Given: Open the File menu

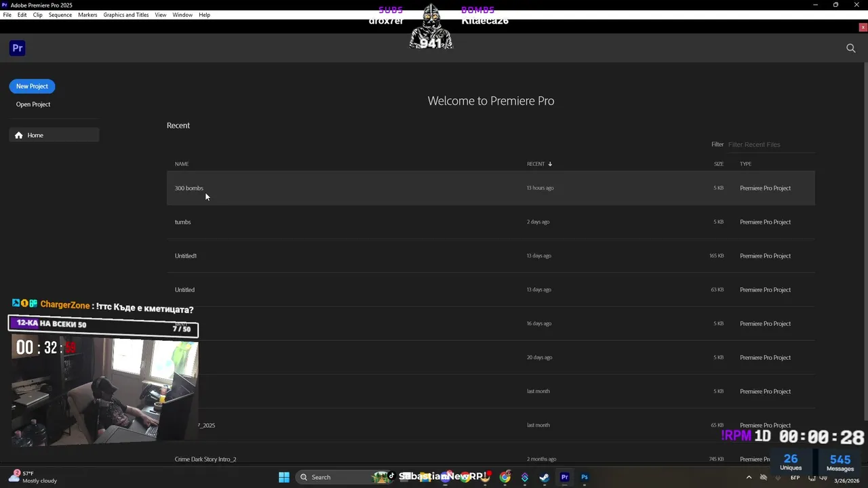Looking at the screenshot, I should (7, 15).
